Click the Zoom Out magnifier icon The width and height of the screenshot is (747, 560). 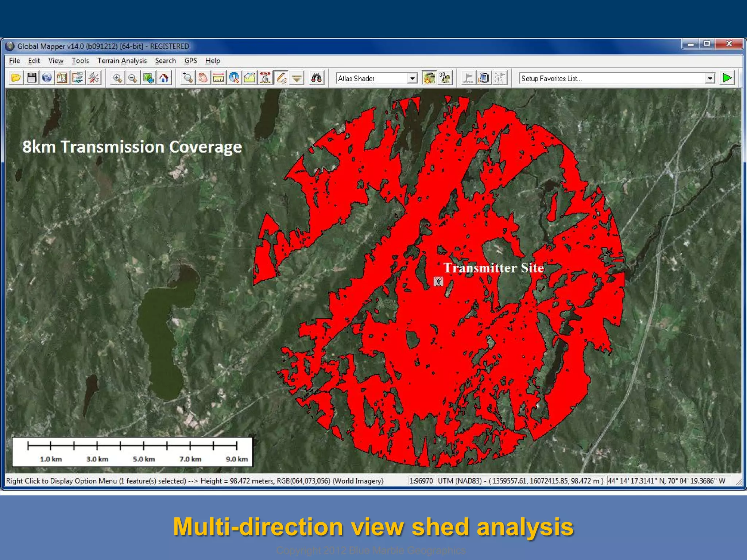coord(133,78)
